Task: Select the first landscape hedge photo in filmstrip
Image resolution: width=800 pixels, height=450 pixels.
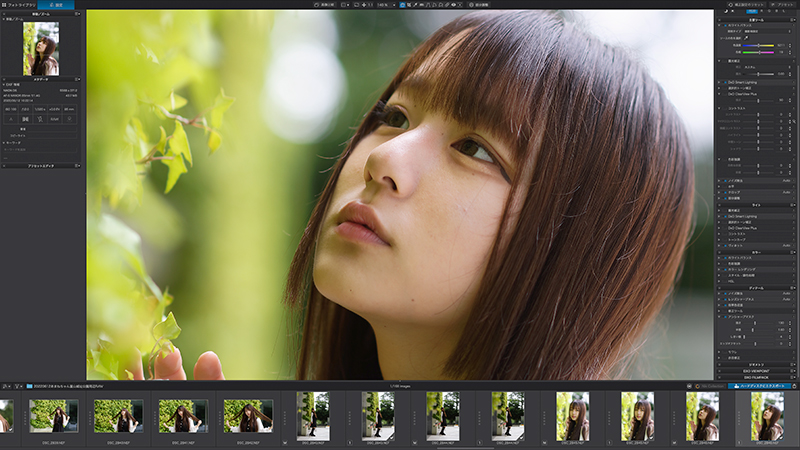Action: (54, 415)
